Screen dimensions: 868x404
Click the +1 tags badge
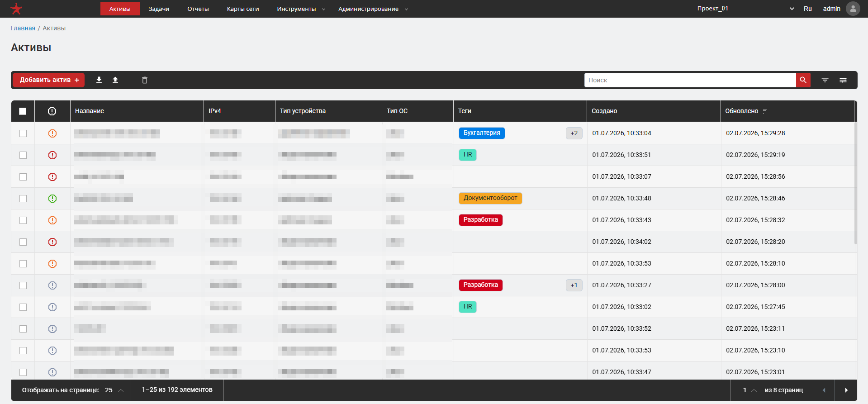pos(574,285)
